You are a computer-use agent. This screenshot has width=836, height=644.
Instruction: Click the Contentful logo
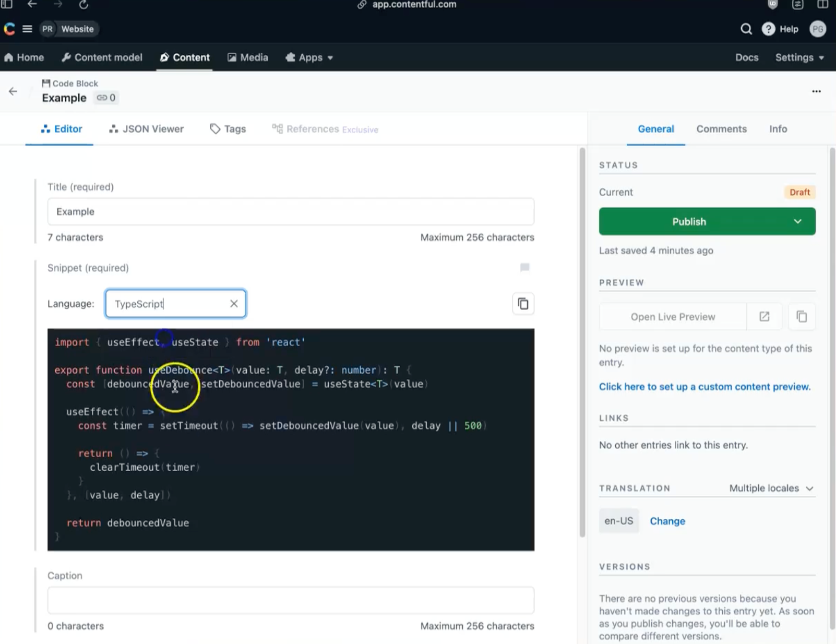tap(9, 29)
